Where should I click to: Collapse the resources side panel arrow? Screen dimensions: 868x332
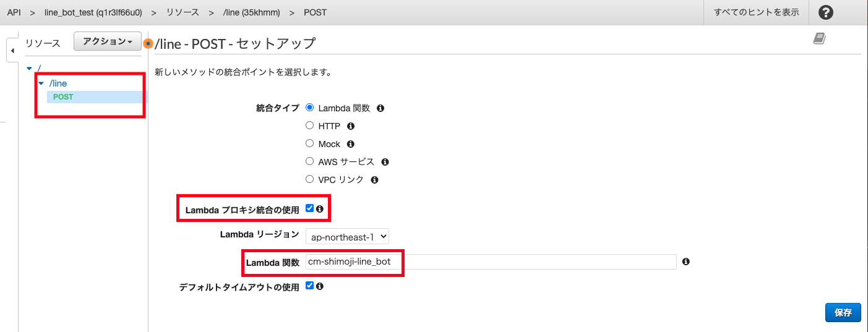click(12, 50)
